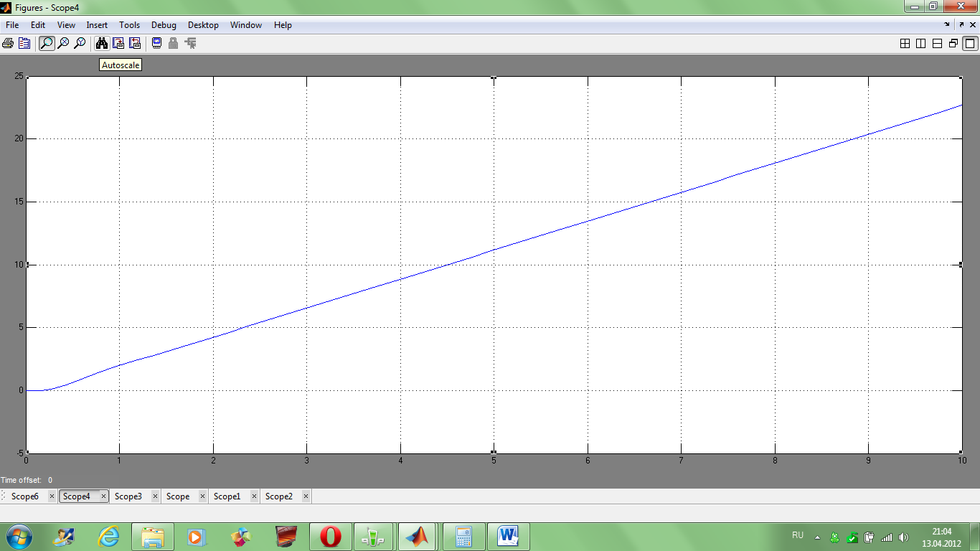Open the Figures panel actions arrow
Viewport: 980px width, 551px height.
click(948, 24)
